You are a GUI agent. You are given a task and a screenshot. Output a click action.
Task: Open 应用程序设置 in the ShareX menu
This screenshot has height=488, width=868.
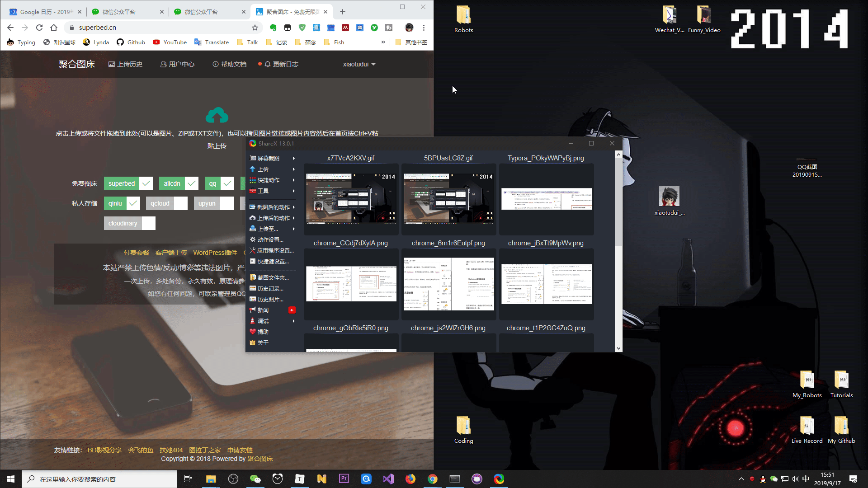click(x=275, y=250)
